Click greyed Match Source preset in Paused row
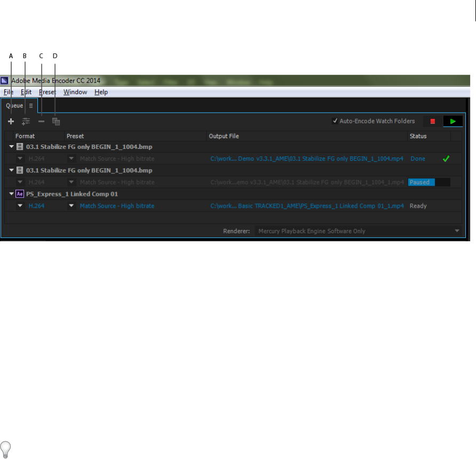Viewport: 476px width, 459px height. (117, 182)
